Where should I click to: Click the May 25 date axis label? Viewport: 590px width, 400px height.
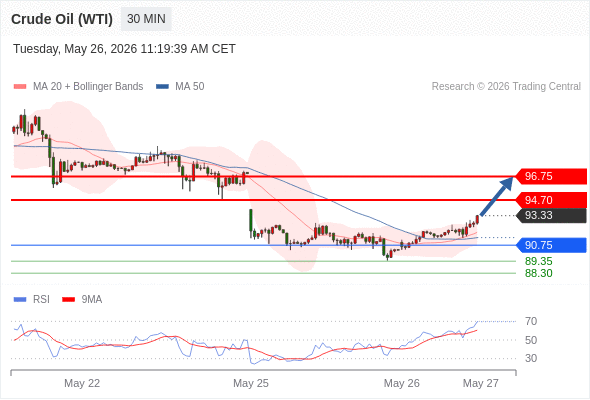pos(251,383)
